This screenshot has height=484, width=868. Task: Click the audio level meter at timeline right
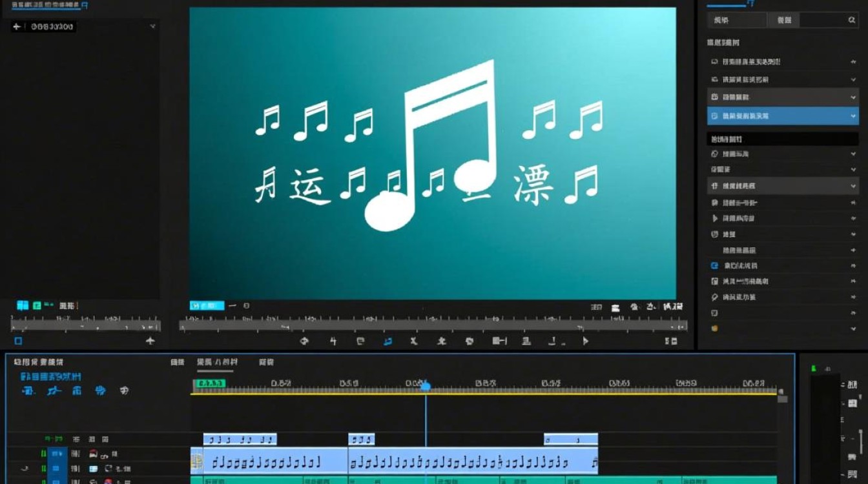click(x=824, y=429)
